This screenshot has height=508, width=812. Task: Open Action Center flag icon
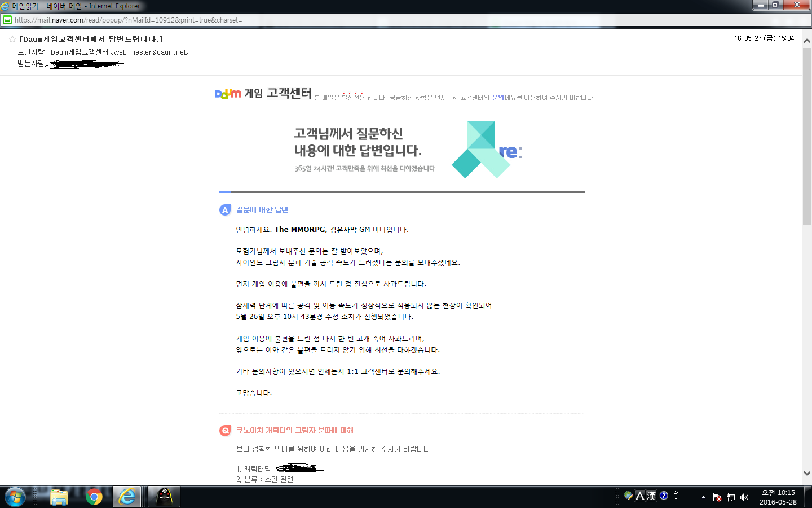717,497
